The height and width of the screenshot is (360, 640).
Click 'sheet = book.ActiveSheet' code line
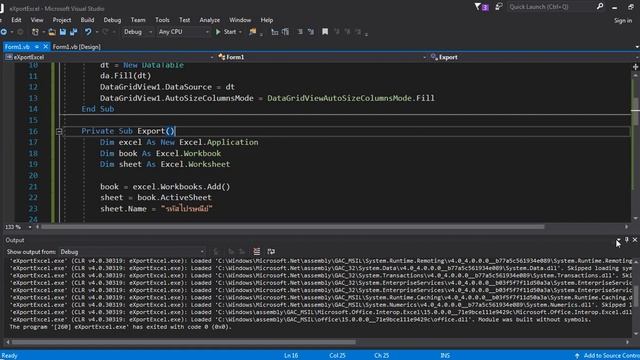[x=156, y=198]
